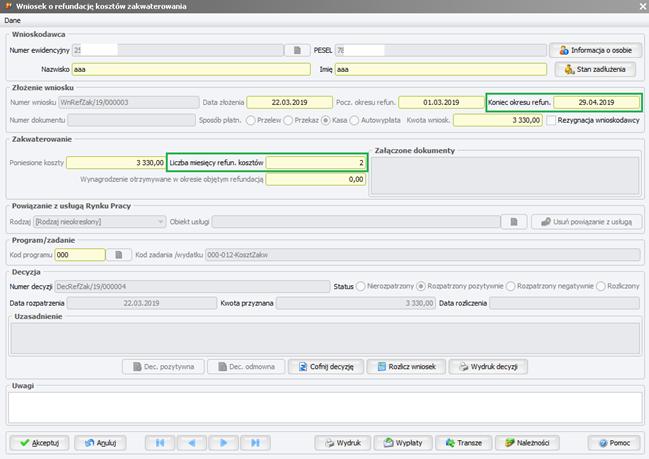Confirm with Akceptuj button
649x459 pixels.
click(x=39, y=443)
